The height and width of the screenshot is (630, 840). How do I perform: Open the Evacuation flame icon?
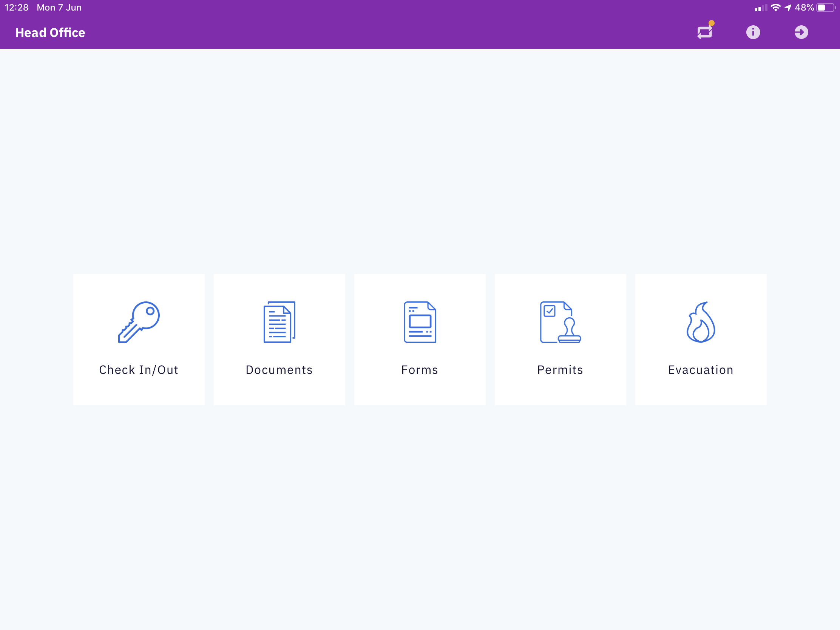701,322
